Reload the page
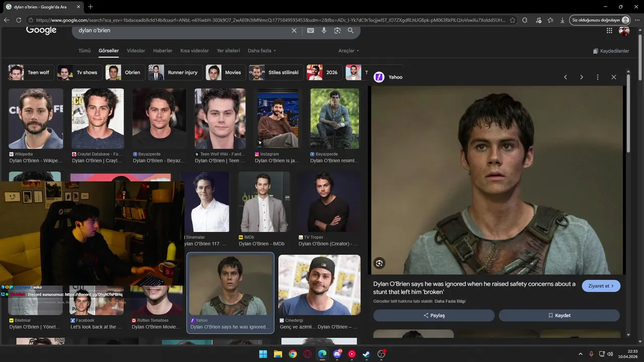Image resolution: width=644 pixels, height=362 pixels. (19, 20)
